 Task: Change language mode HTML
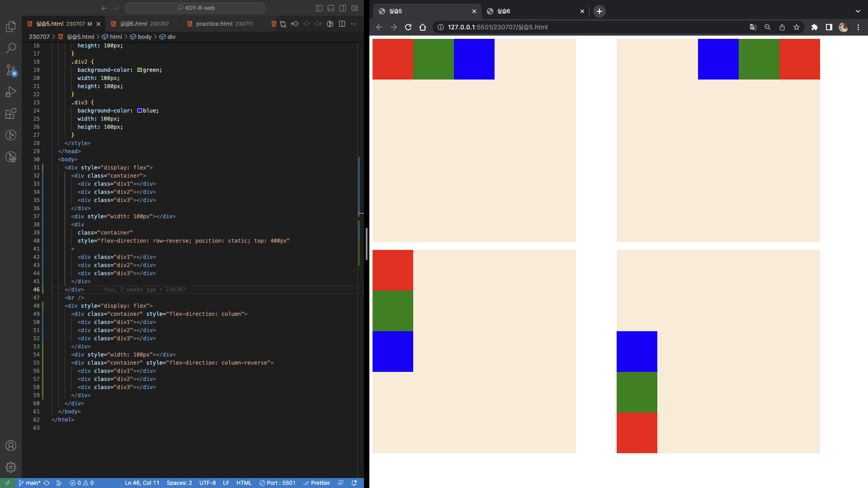[244, 483]
